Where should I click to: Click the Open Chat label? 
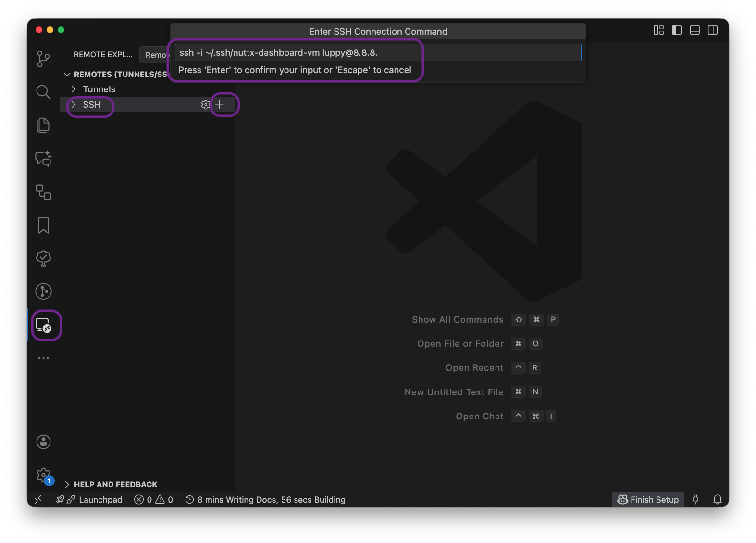(x=480, y=416)
